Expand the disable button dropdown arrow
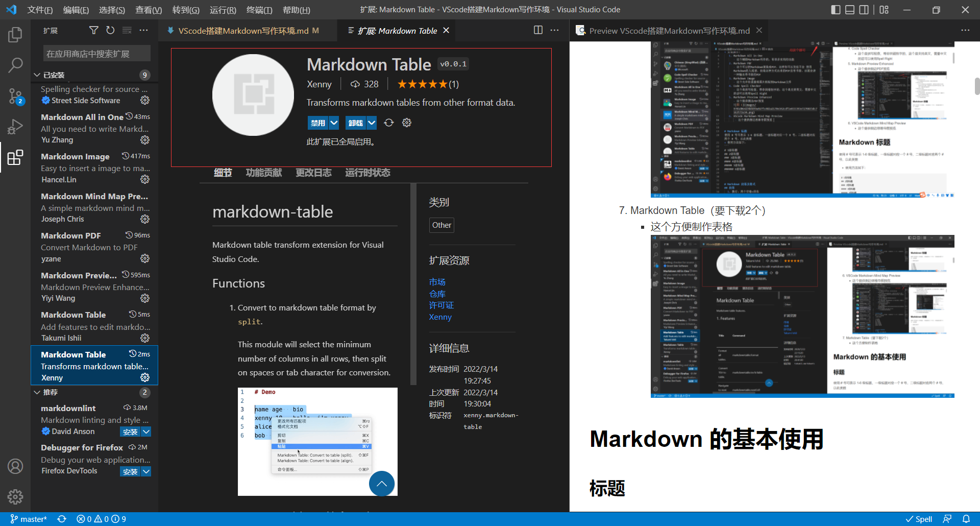This screenshot has width=980, height=526. tap(334, 123)
